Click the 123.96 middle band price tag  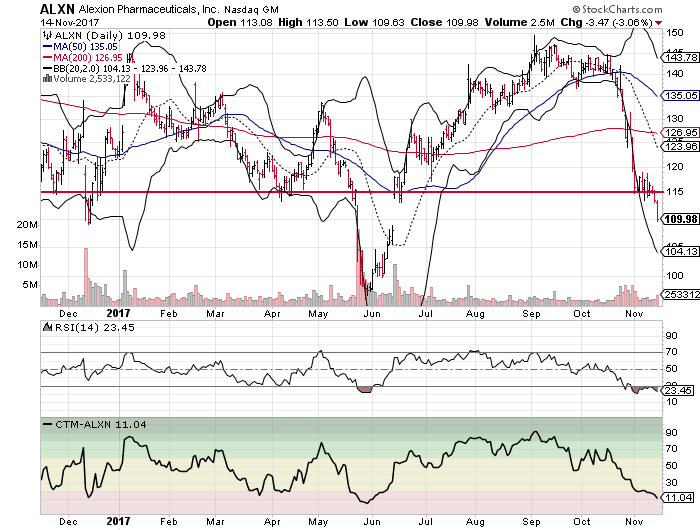[681, 146]
